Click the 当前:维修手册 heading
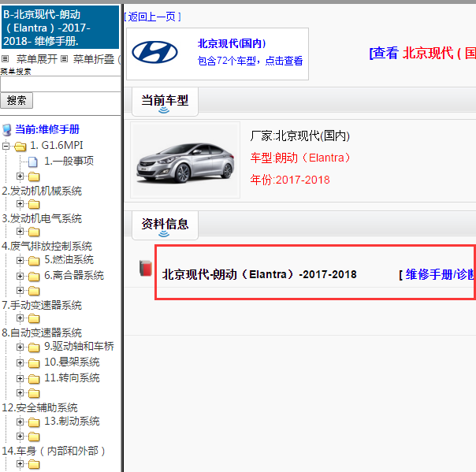 coord(47,129)
